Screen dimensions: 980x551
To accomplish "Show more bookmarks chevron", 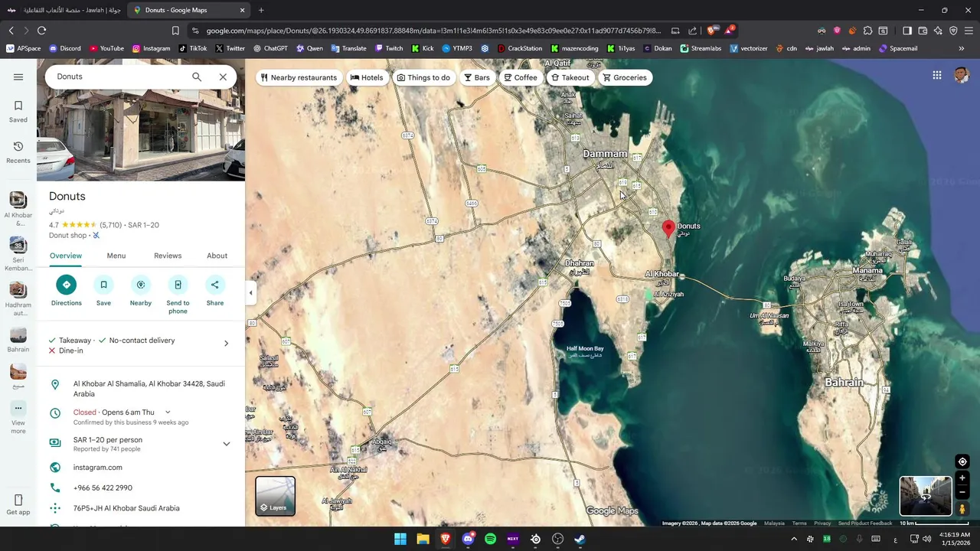I will (961, 48).
